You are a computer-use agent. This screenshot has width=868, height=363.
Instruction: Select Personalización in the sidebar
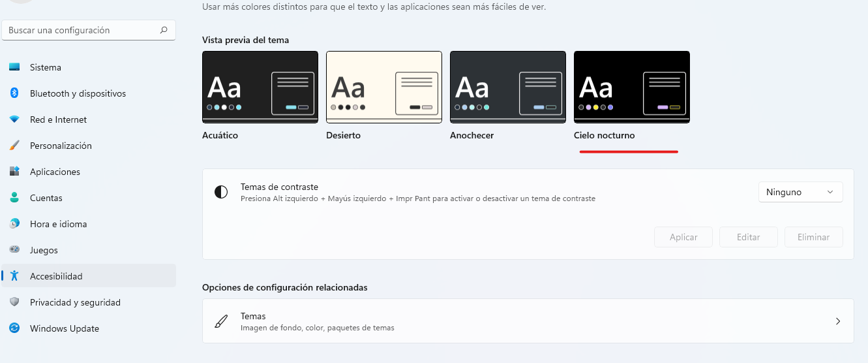coord(89,146)
